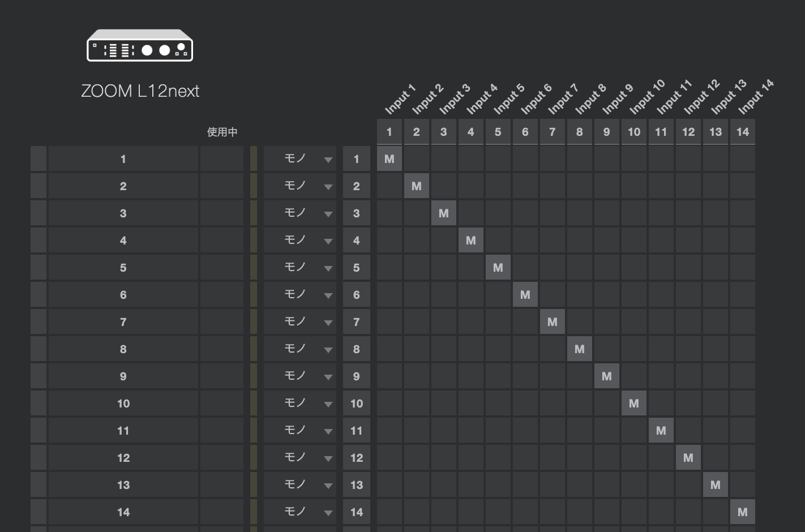Click the row 4 output number button

point(357,241)
